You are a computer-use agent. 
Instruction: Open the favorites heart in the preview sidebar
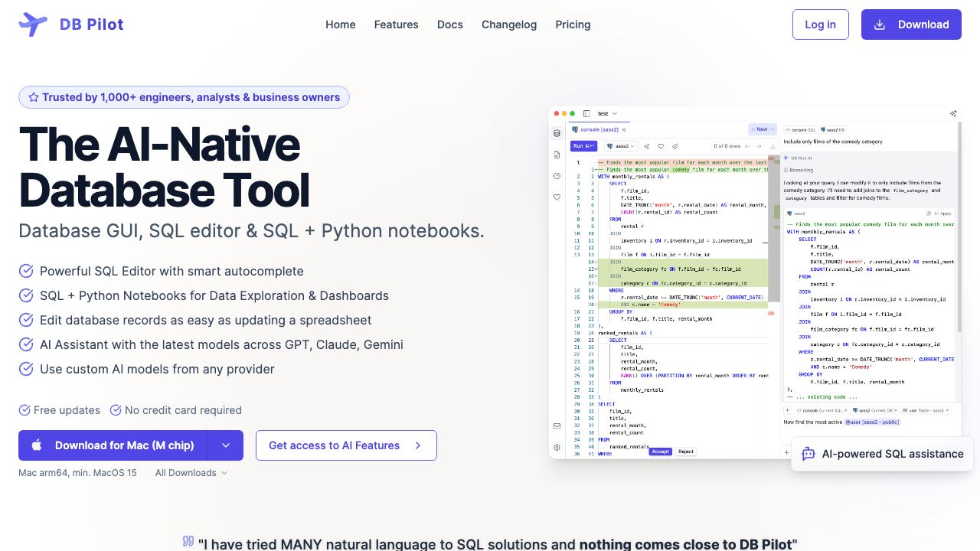(557, 197)
